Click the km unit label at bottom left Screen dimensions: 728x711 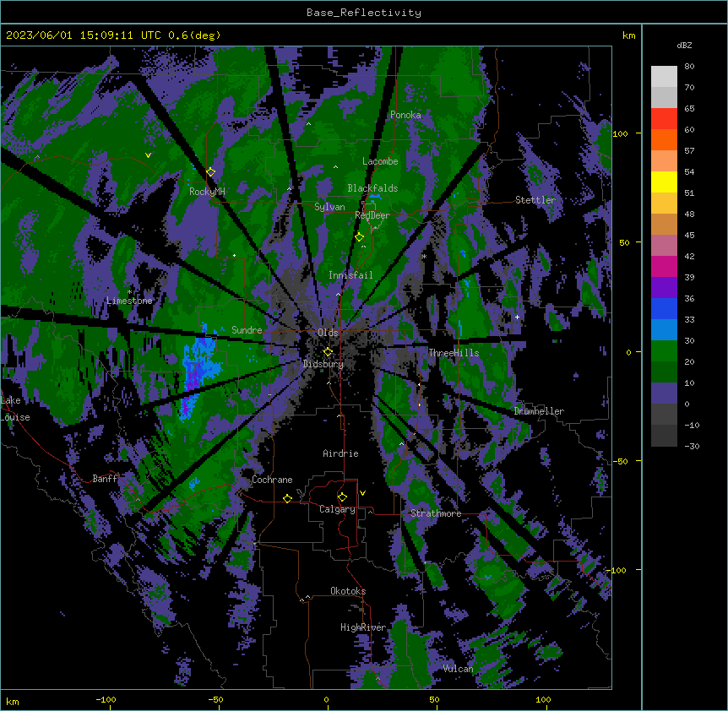[12, 701]
